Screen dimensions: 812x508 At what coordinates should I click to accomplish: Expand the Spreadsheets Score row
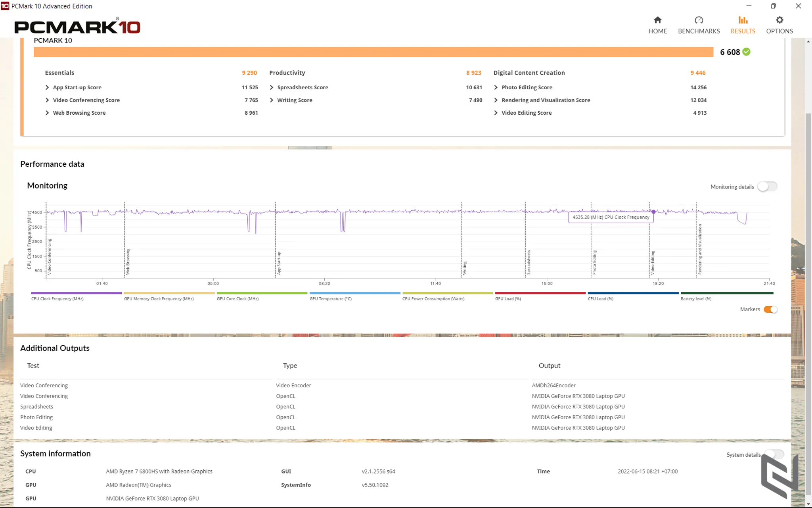coord(272,87)
